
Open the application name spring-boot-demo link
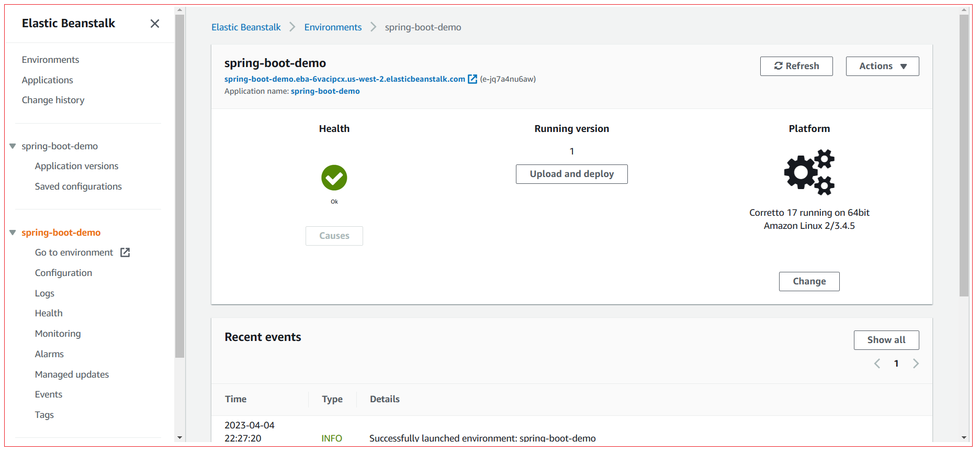tap(325, 91)
